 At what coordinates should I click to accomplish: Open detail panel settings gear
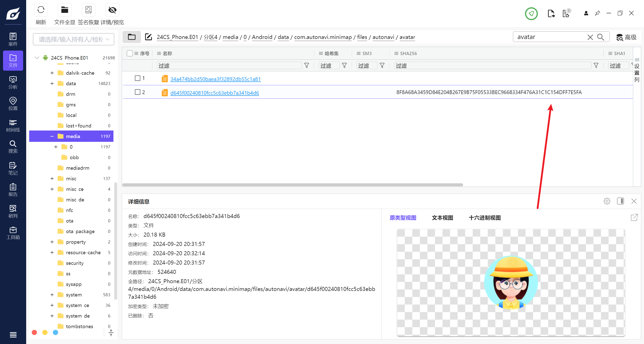(607, 201)
